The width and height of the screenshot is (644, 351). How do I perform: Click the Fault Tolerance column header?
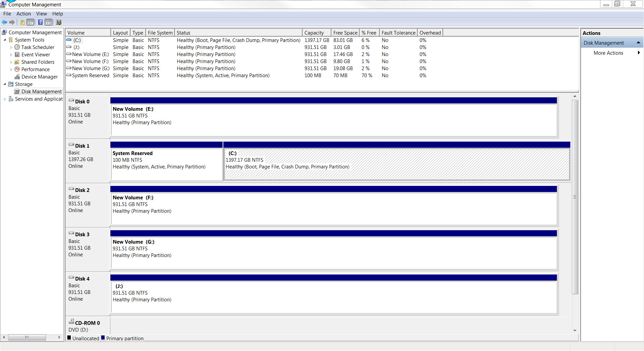pyautogui.click(x=398, y=33)
